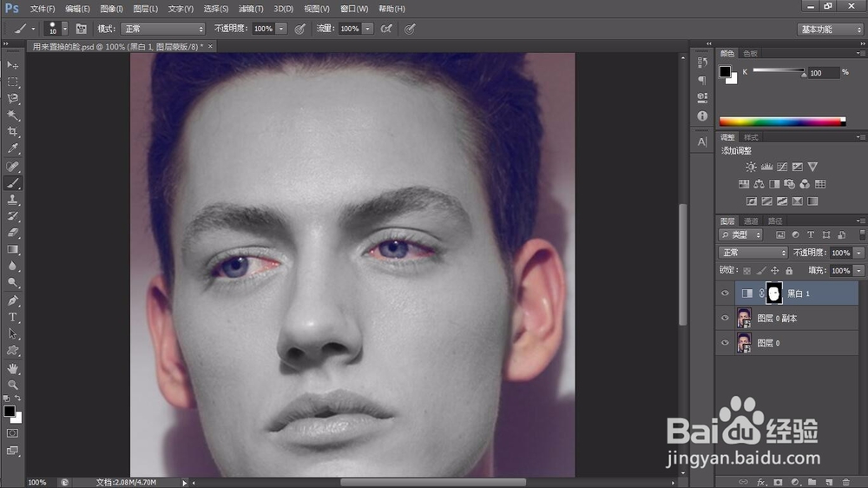868x488 pixels.
Task: Open the layer blend mode dropdown
Action: [x=753, y=253]
